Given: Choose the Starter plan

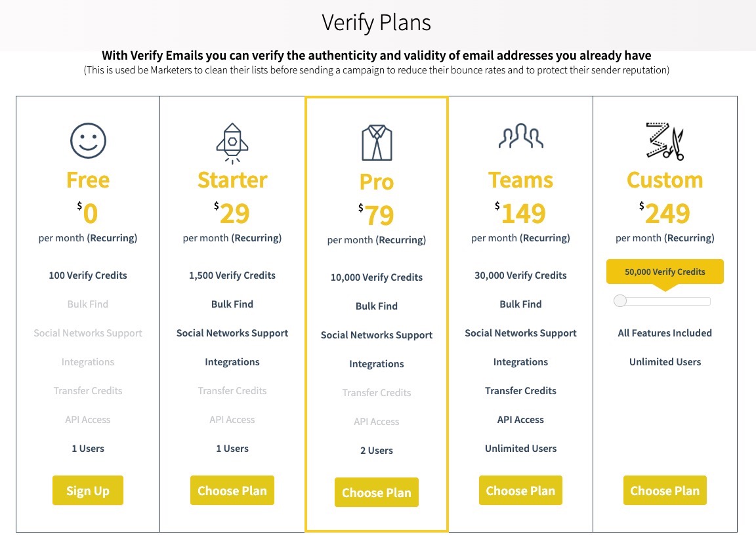Looking at the screenshot, I should [x=232, y=490].
